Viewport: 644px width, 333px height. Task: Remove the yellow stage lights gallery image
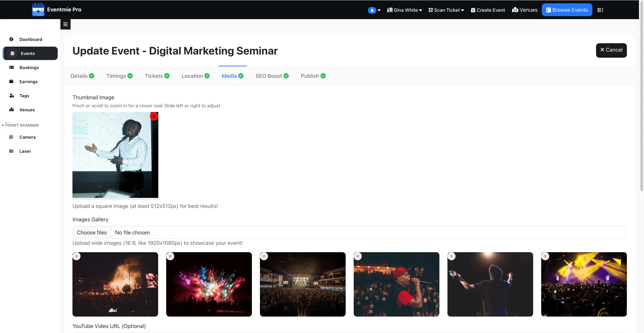545,256
